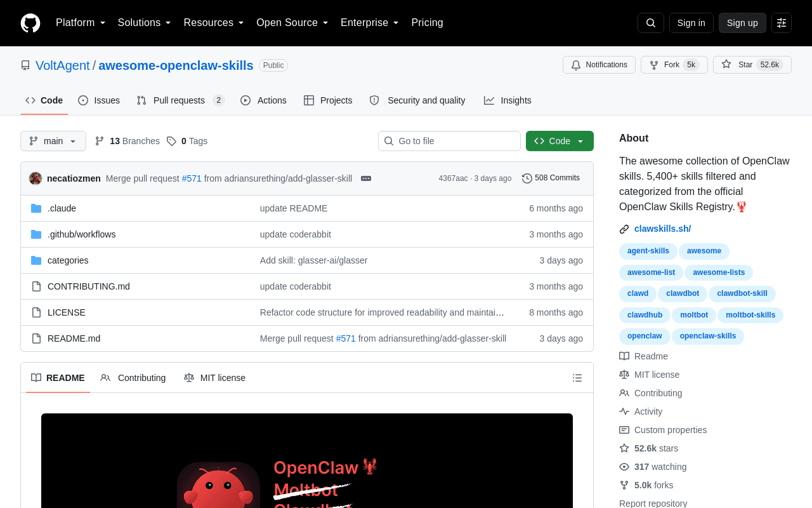The width and height of the screenshot is (812, 508).
Task: Click the book icon beside Readme
Action: [x=624, y=356]
